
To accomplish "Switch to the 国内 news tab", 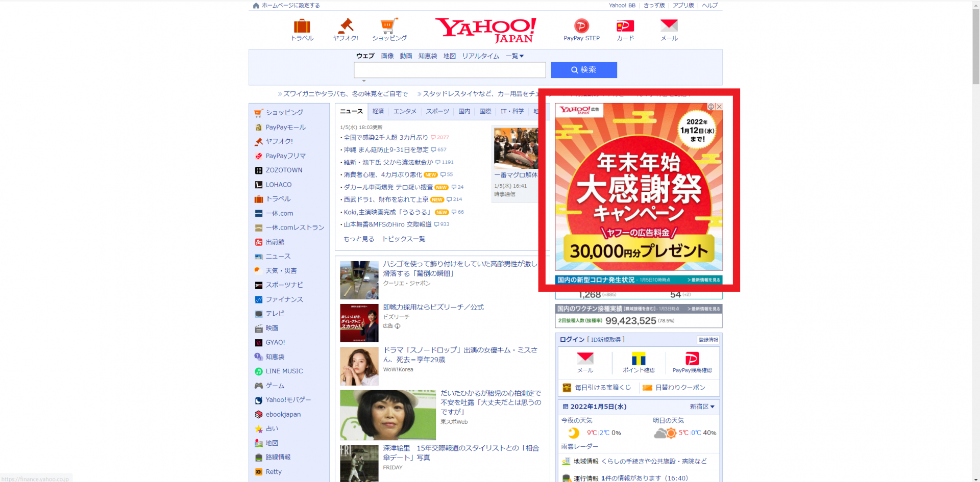I will pyautogui.click(x=464, y=111).
